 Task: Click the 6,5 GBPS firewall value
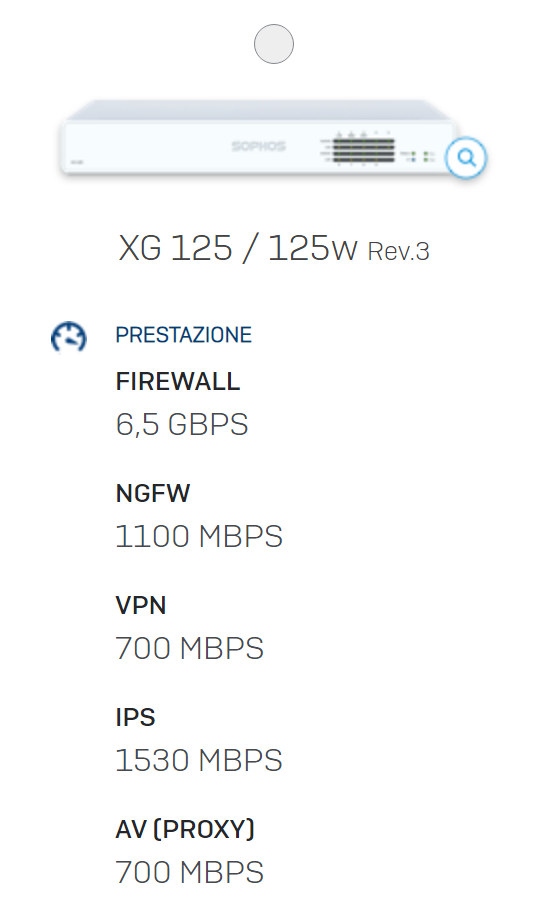coord(182,425)
